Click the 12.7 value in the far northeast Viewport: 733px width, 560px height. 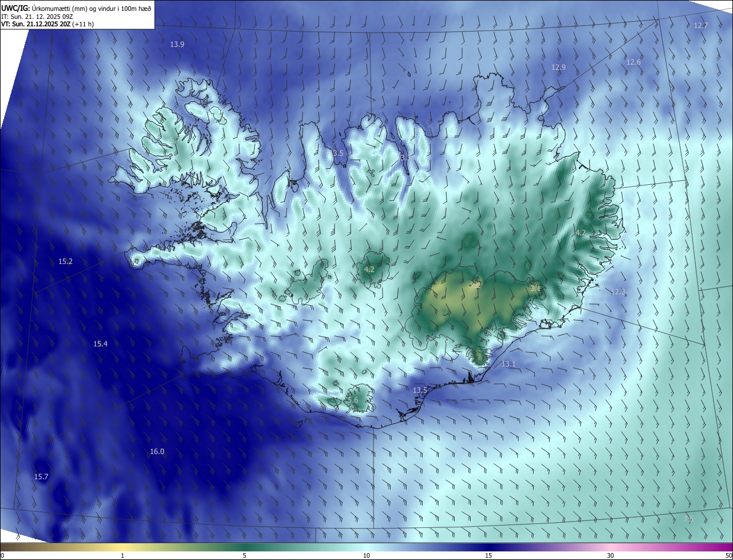(x=701, y=25)
